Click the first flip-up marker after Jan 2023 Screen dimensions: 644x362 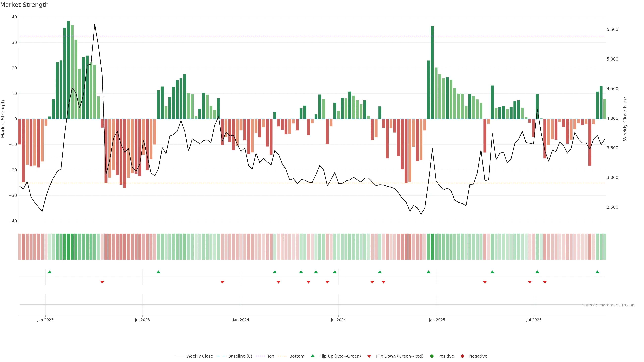coord(50,272)
